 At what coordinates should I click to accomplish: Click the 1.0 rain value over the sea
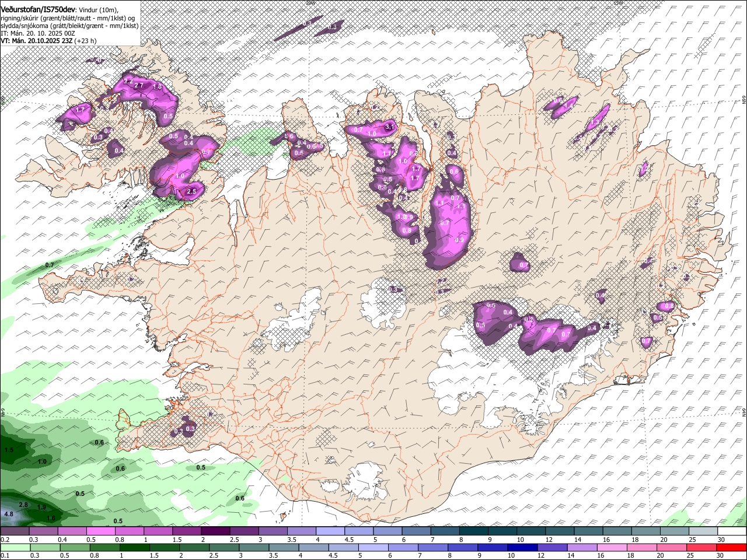42,461
